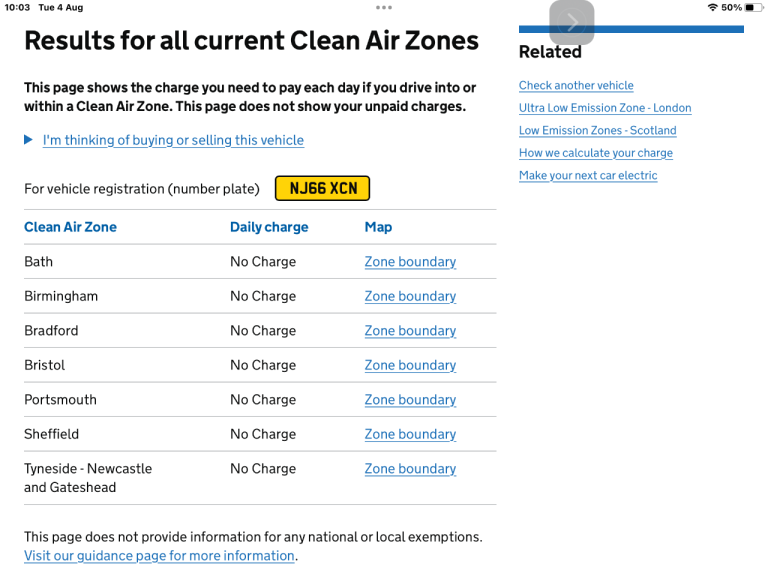This screenshot has height=576, width=768.
Task: Tap the forward chevron floating button
Action: (x=572, y=23)
